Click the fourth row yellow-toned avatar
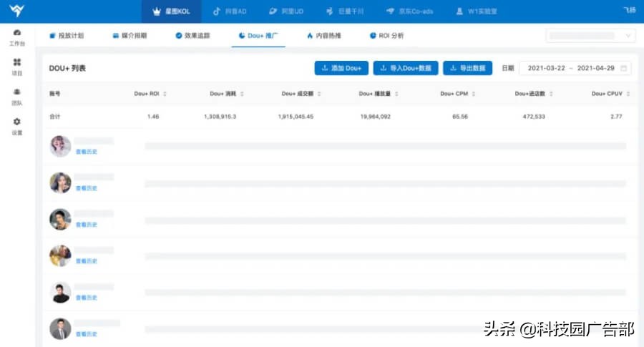This screenshot has height=347, width=644. tap(60, 256)
